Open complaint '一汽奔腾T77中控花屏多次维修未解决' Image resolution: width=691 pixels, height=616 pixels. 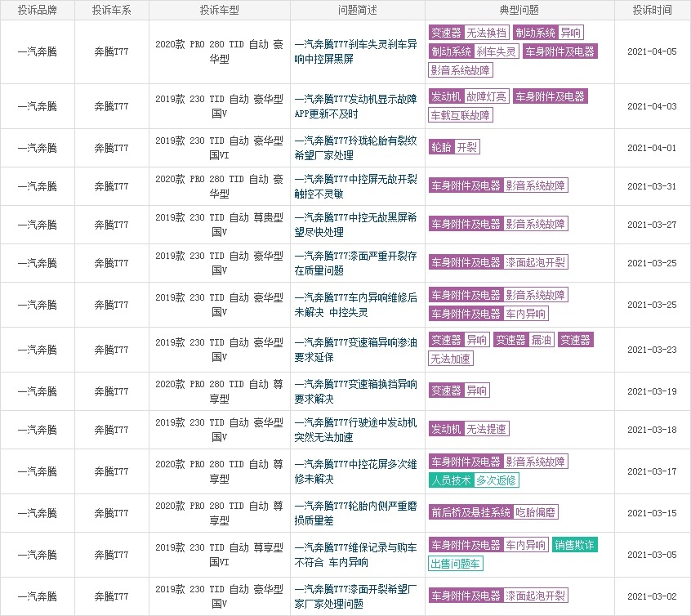pyautogui.click(x=355, y=471)
